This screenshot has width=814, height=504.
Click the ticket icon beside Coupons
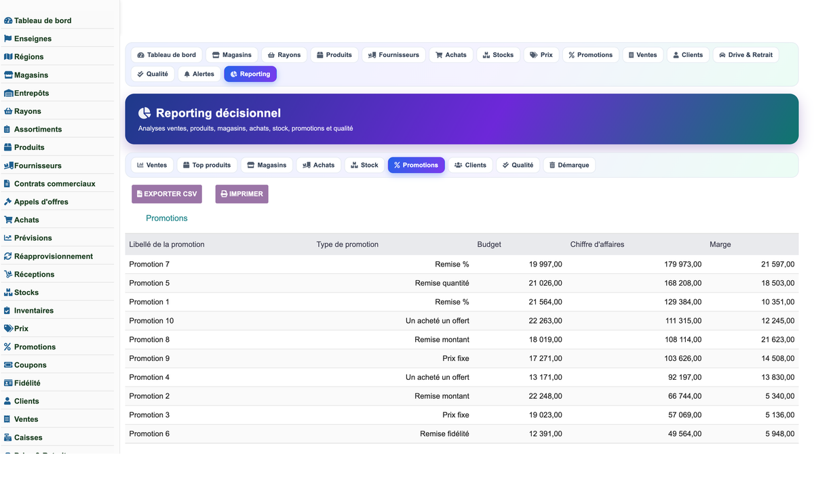tap(9, 365)
